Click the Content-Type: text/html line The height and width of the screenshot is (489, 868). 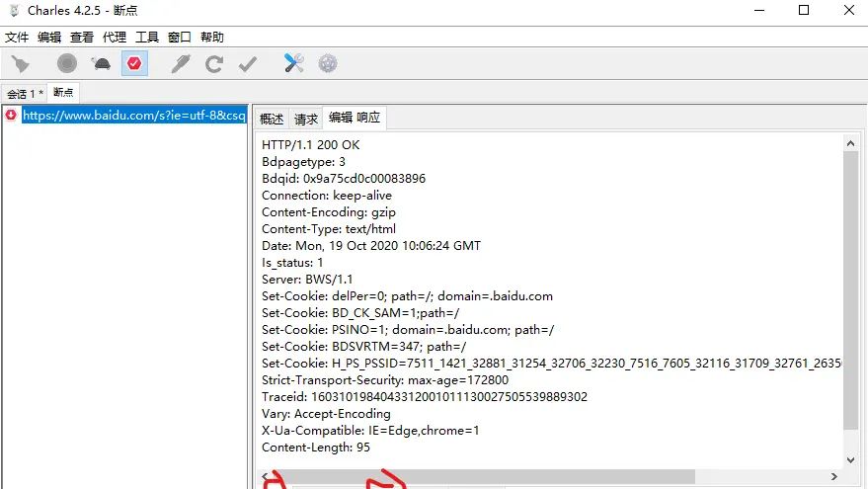328,229
